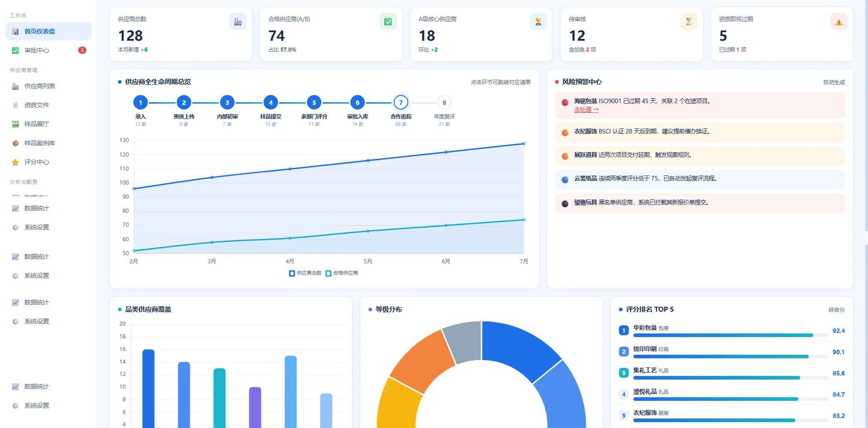Open 审批中心 with 5 badge
The image size is (868, 428).
click(x=48, y=50)
